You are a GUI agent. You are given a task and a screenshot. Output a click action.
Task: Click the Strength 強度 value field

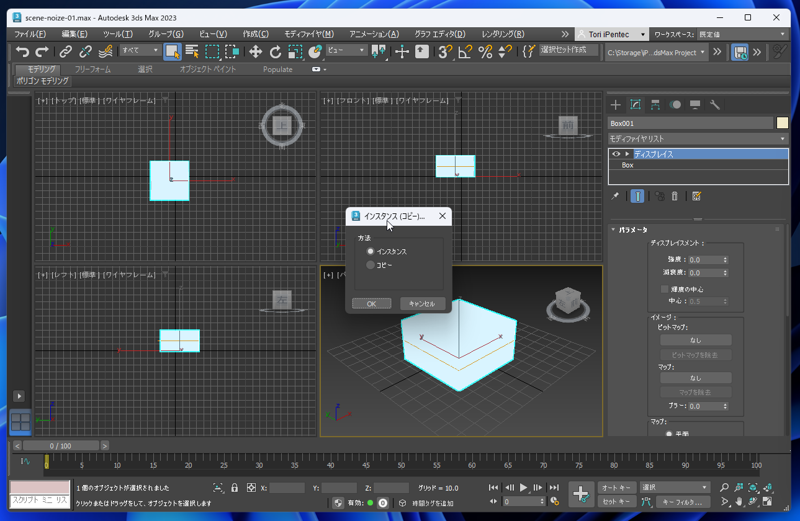tap(705, 260)
